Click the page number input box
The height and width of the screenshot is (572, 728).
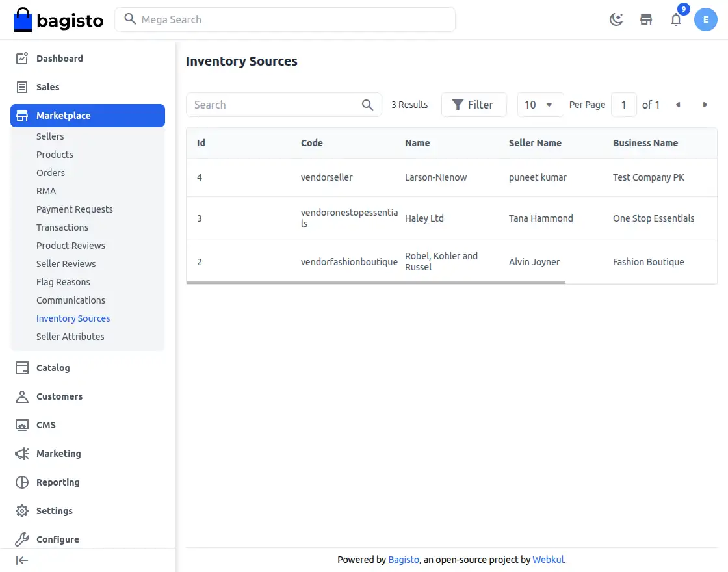coord(623,105)
